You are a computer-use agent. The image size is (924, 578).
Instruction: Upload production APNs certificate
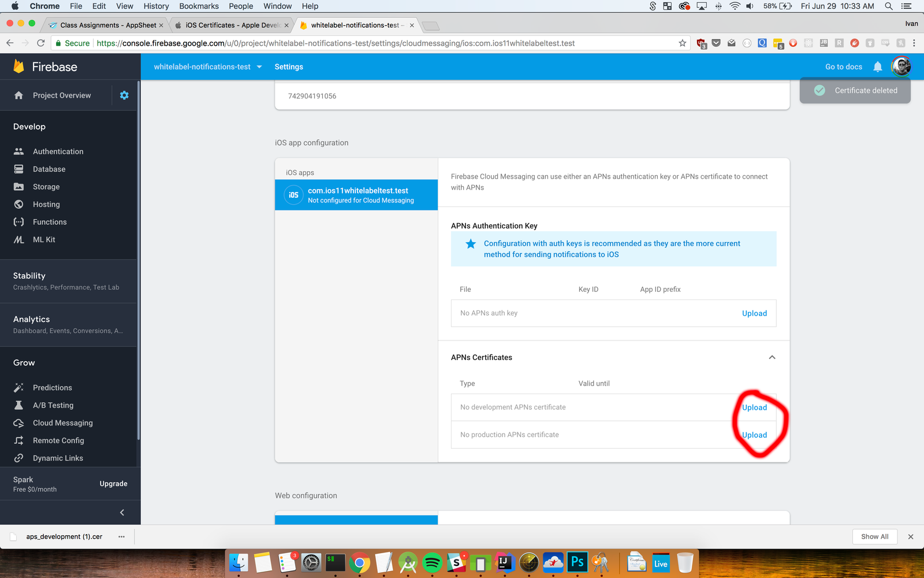(x=754, y=435)
